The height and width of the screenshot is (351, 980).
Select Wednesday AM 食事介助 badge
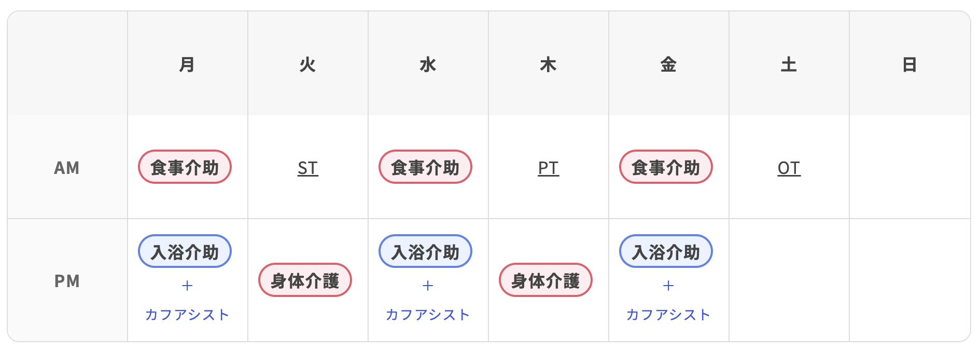coord(425,167)
